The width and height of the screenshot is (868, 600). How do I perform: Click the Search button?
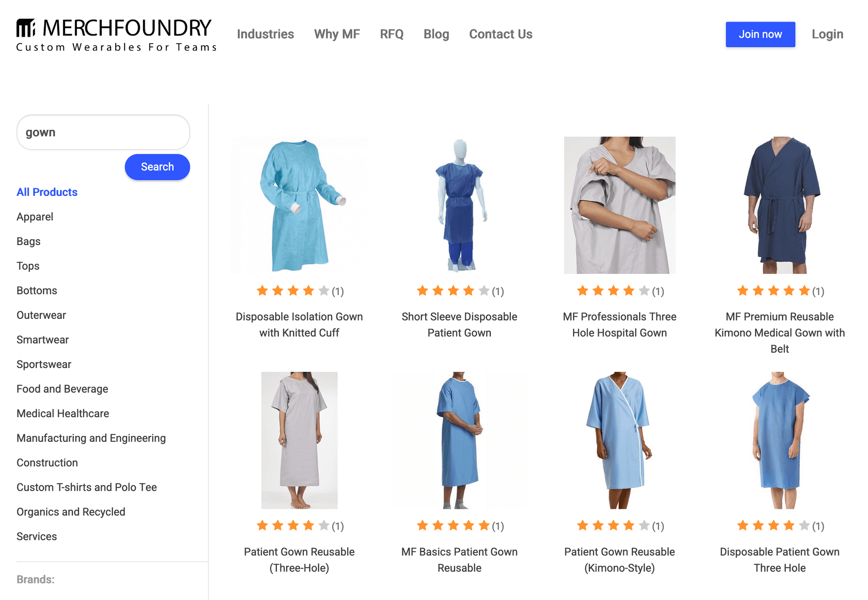[x=157, y=167]
